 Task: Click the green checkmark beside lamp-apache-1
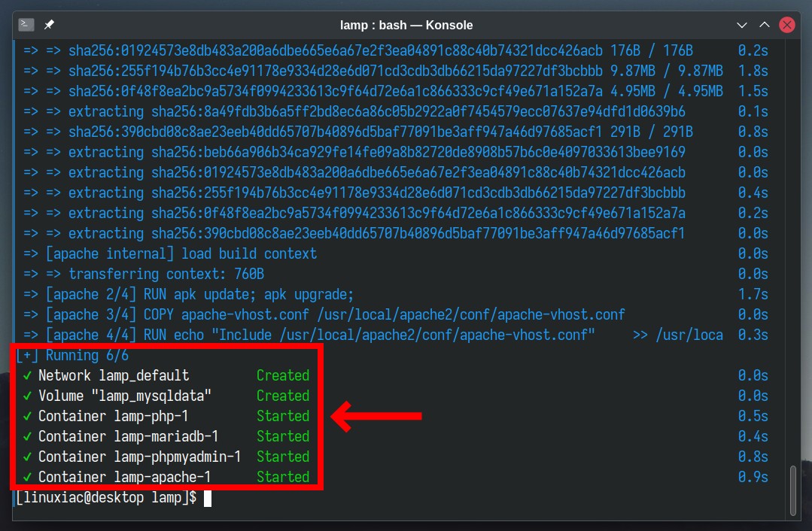pyautogui.click(x=27, y=477)
